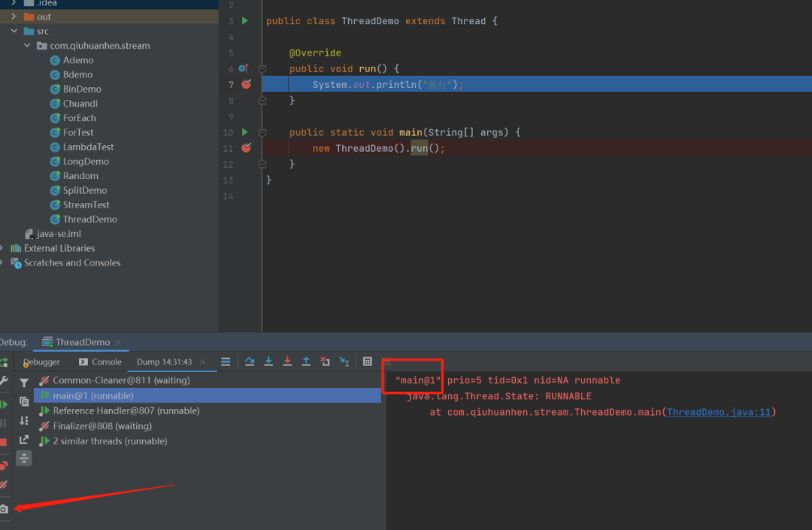Switch to the Console tab

100,362
